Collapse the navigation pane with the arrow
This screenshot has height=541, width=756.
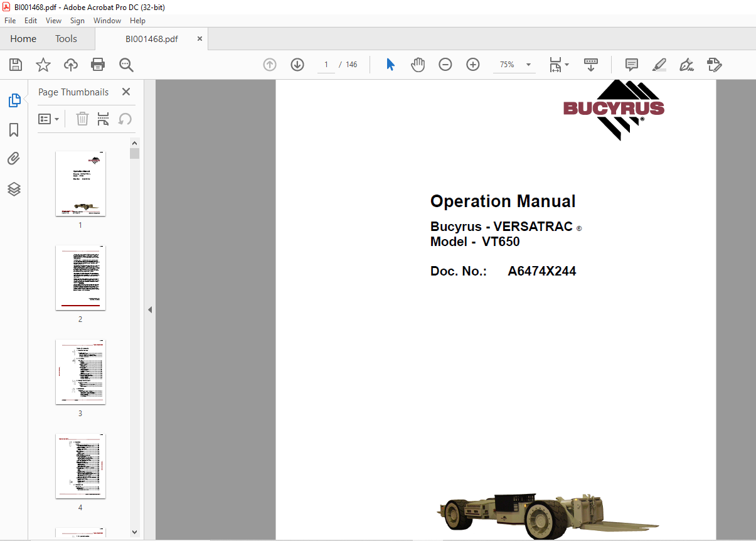click(150, 309)
